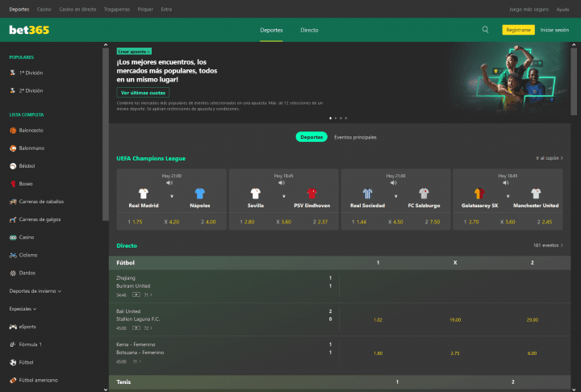Open the Balonmano sport icon

[x=13, y=148]
